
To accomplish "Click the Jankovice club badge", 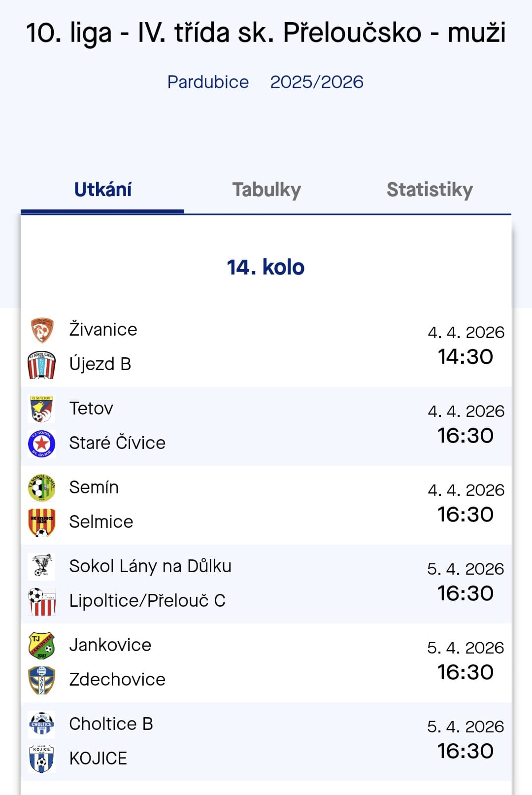I will 42,645.
